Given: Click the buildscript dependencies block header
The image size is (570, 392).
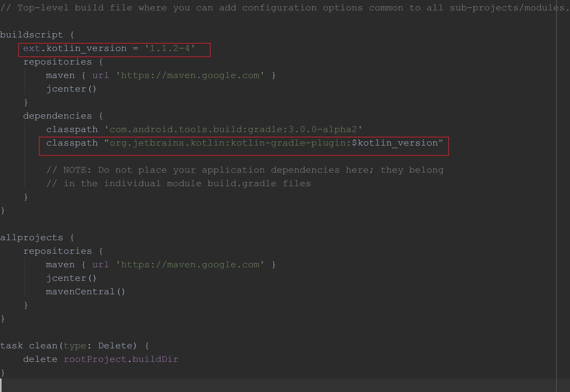Looking at the screenshot, I should pyautogui.click(x=57, y=116).
